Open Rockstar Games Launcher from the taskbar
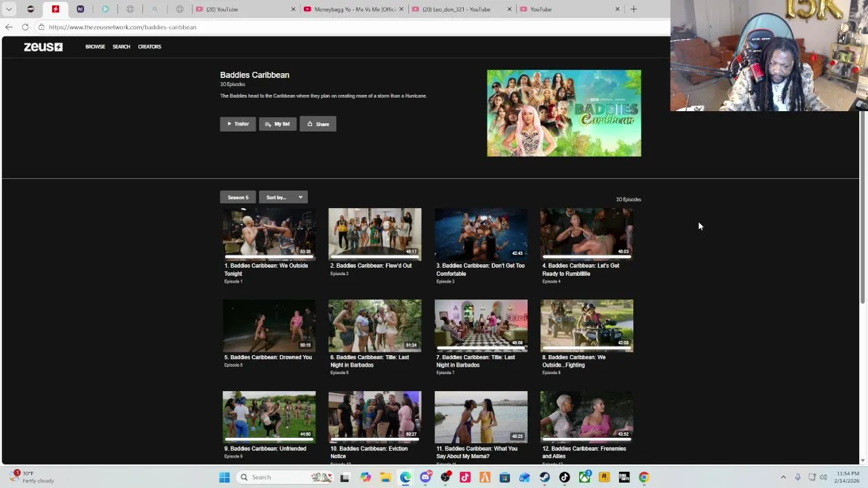Screen dimensions: 868x488 coord(604,477)
